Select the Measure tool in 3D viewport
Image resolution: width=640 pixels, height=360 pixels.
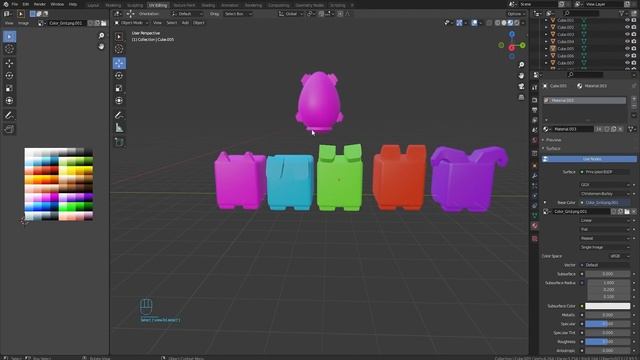point(119,128)
